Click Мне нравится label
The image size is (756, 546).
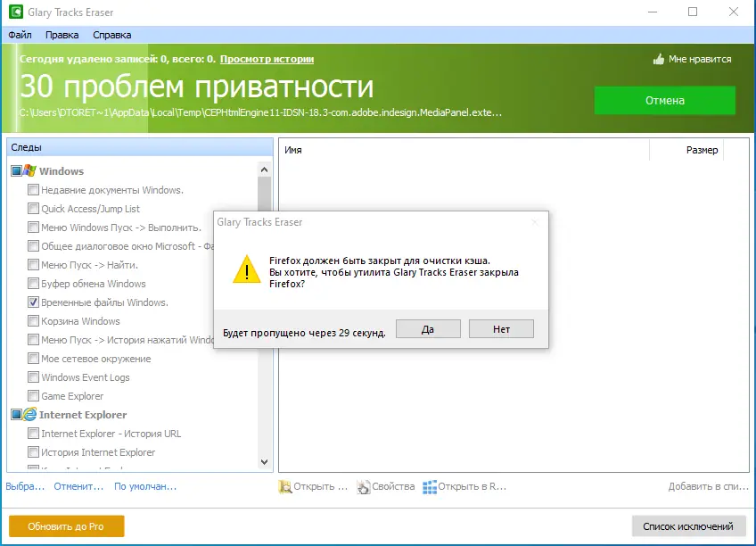click(x=700, y=59)
